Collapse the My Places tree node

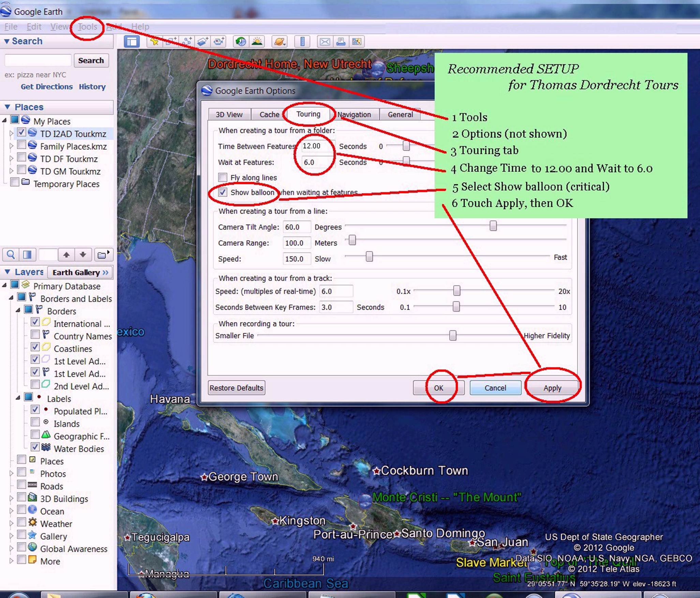tap(4, 120)
